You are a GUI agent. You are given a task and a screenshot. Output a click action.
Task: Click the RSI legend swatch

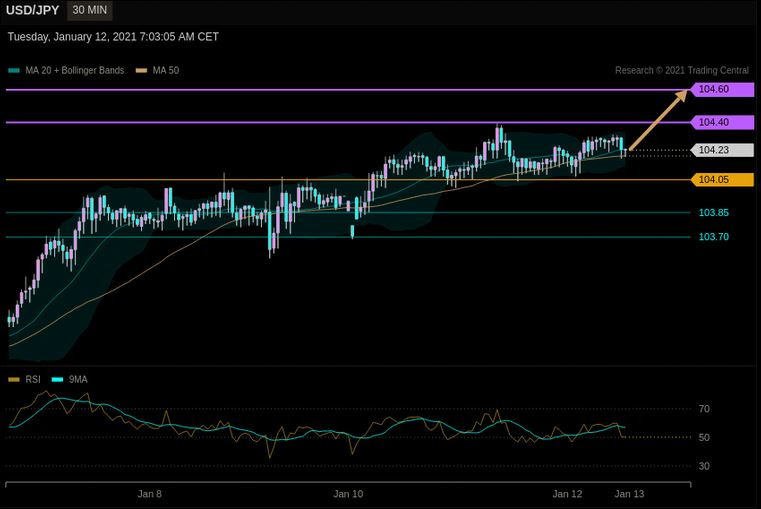[x=14, y=379]
